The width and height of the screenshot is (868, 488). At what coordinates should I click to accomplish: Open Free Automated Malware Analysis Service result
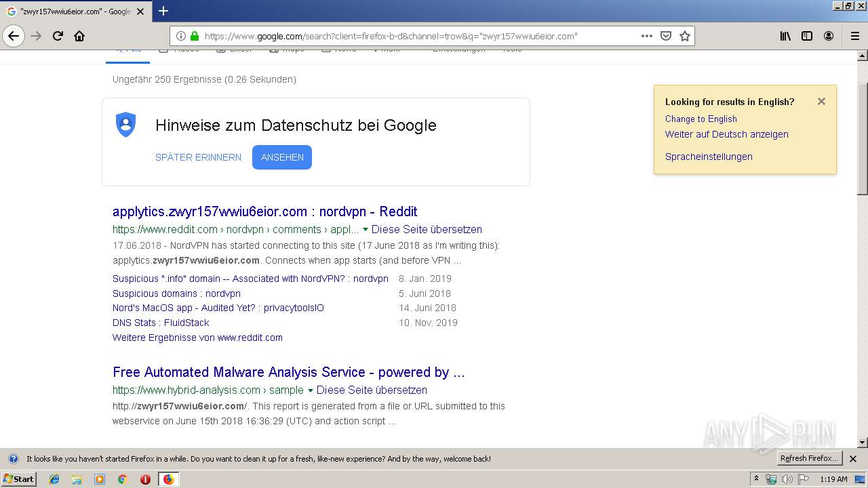289,372
